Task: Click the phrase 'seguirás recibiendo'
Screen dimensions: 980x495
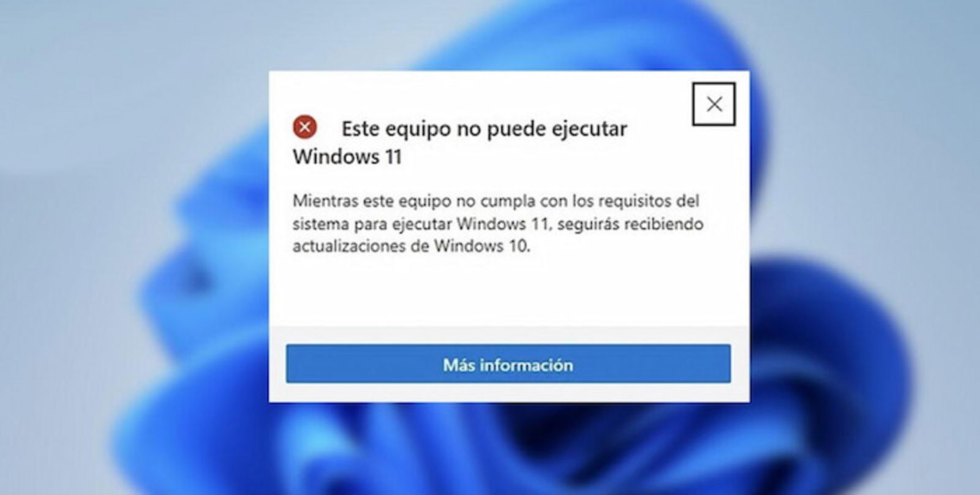Action: click(x=630, y=224)
